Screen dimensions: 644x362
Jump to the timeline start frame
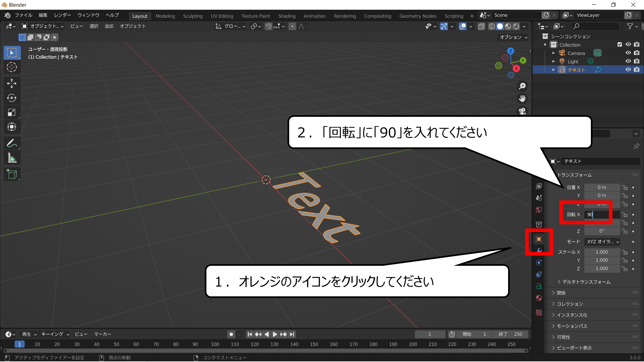pyautogui.click(x=250, y=334)
